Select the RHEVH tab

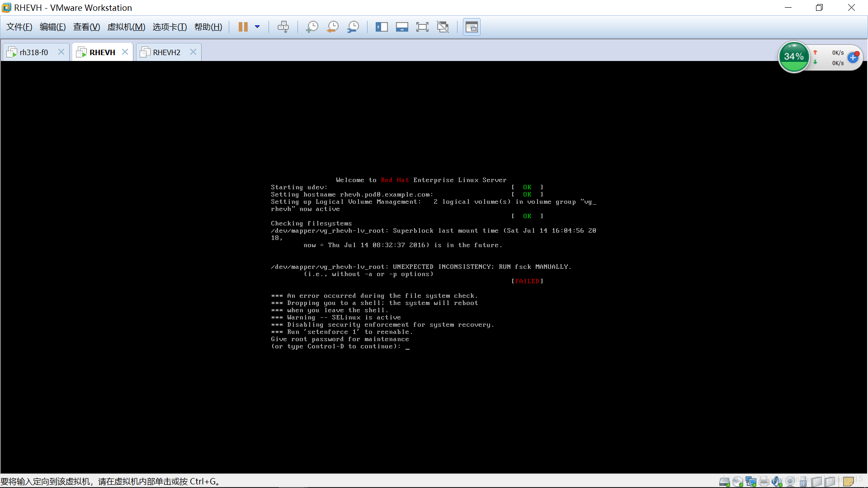102,52
